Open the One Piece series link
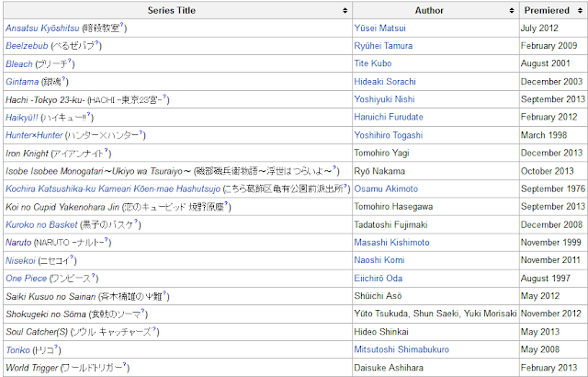 tap(26, 279)
